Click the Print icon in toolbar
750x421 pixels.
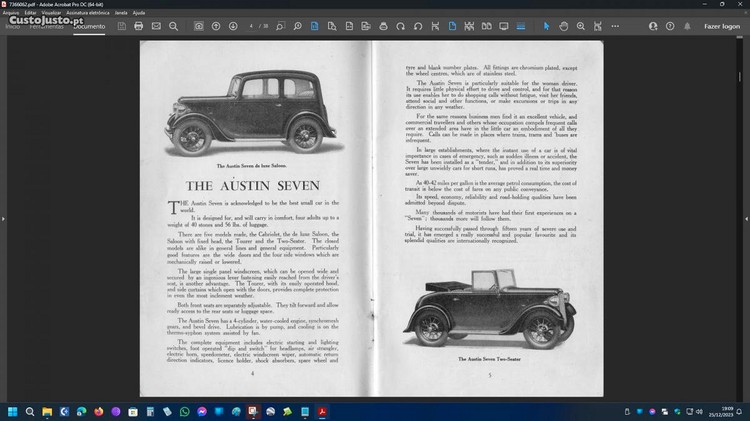click(139, 25)
